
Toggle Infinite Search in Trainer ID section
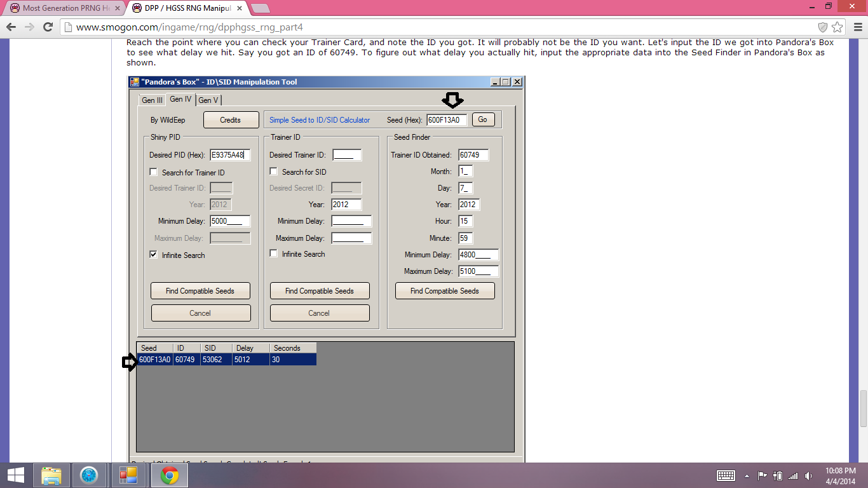[273, 254]
